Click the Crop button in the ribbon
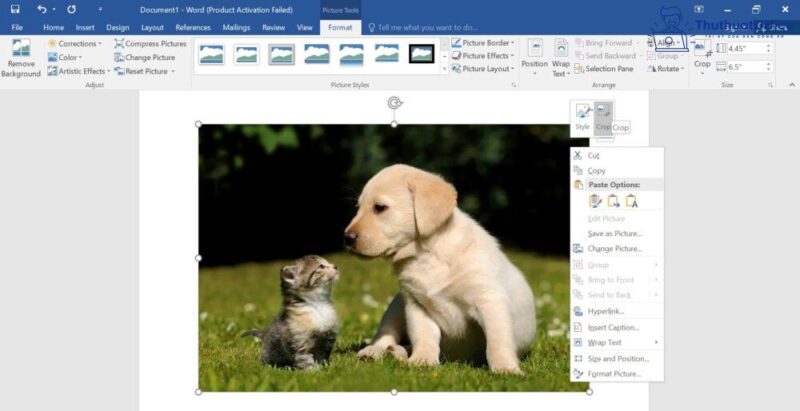The height and width of the screenshot is (411, 800). pyautogui.click(x=702, y=57)
